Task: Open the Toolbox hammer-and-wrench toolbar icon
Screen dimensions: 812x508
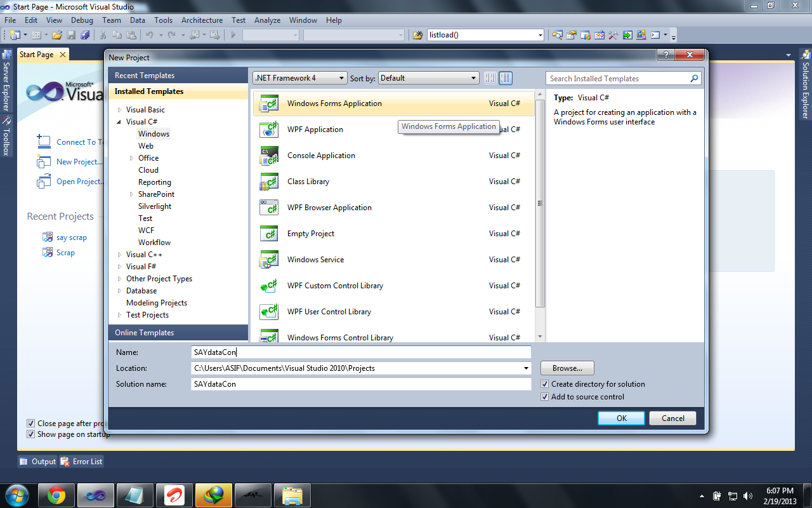Action: 613,35
